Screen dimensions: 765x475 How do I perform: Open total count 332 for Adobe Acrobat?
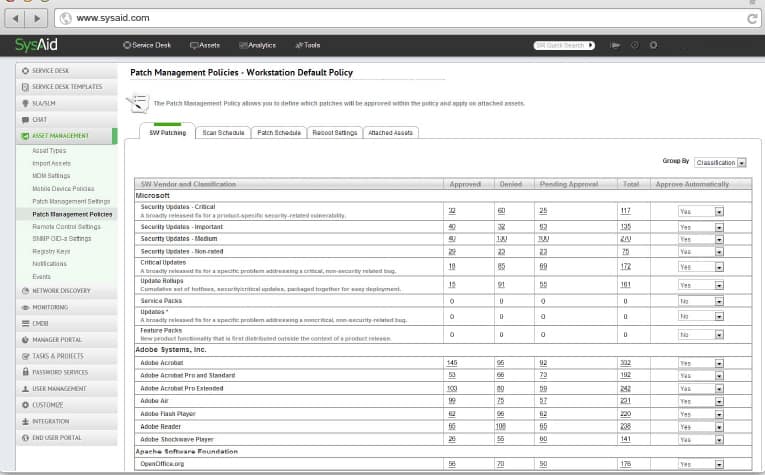point(625,363)
